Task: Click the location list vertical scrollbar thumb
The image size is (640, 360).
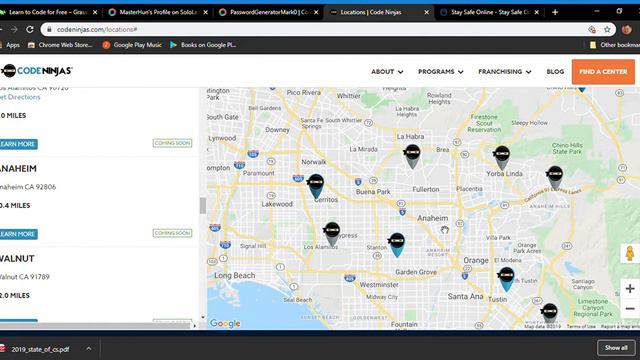Action: click(202, 206)
